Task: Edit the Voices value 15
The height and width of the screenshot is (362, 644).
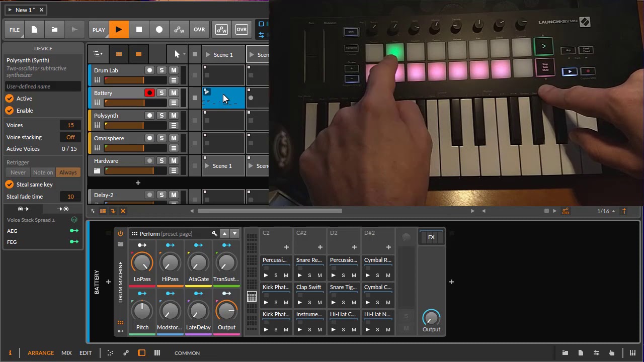Action: pyautogui.click(x=70, y=125)
